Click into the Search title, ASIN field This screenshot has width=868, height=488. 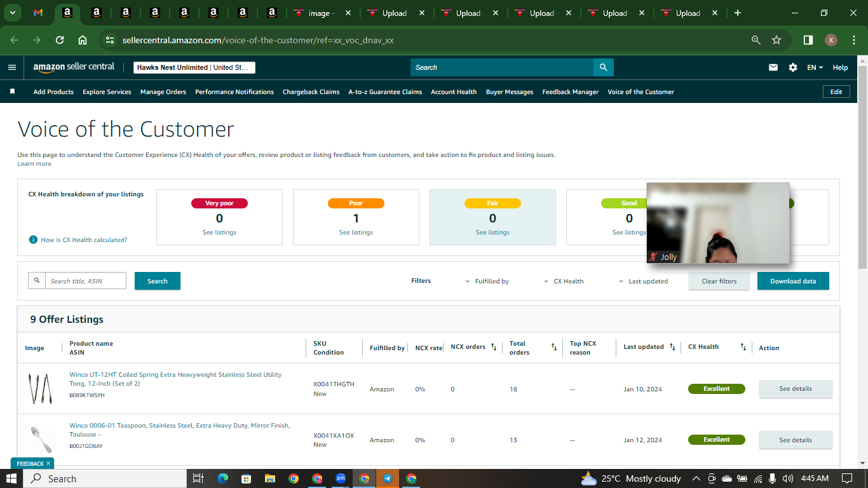pyautogui.click(x=86, y=281)
